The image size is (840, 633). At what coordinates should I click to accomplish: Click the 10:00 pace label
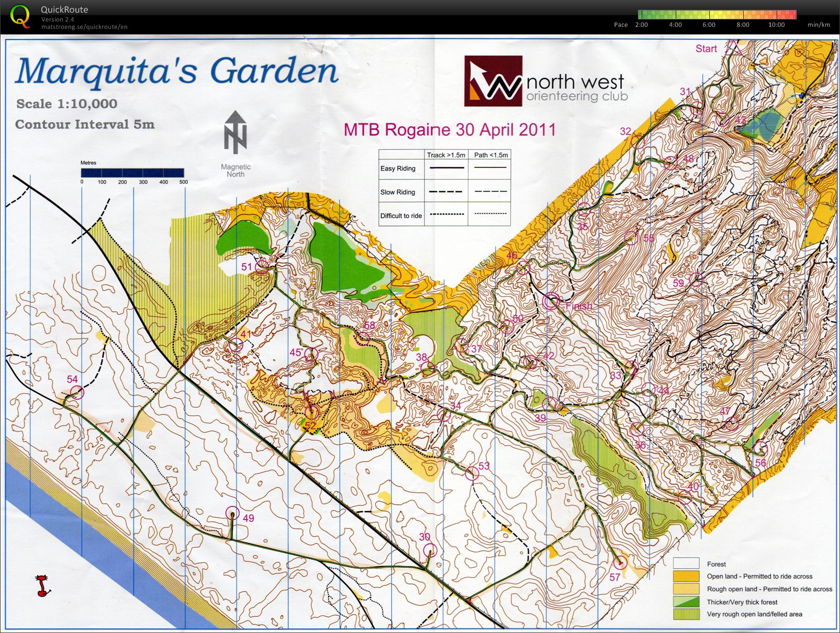pyautogui.click(x=776, y=25)
